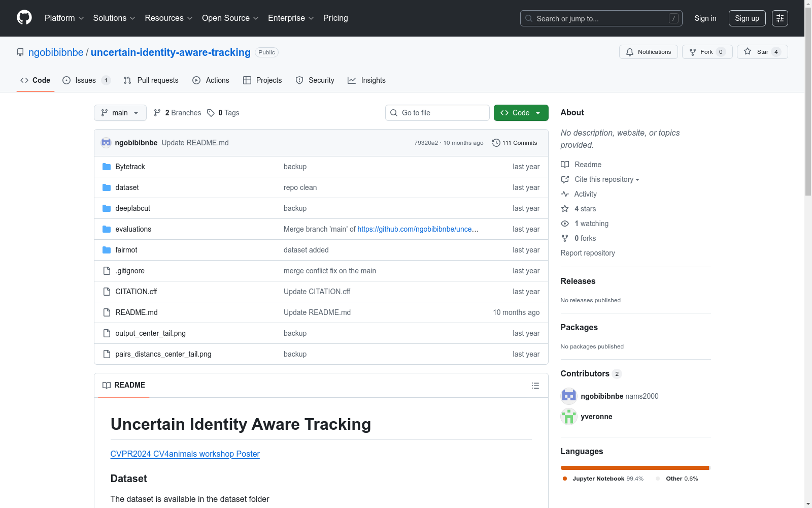Expand the Platform menu
The height and width of the screenshot is (508, 812).
tap(64, 18)
